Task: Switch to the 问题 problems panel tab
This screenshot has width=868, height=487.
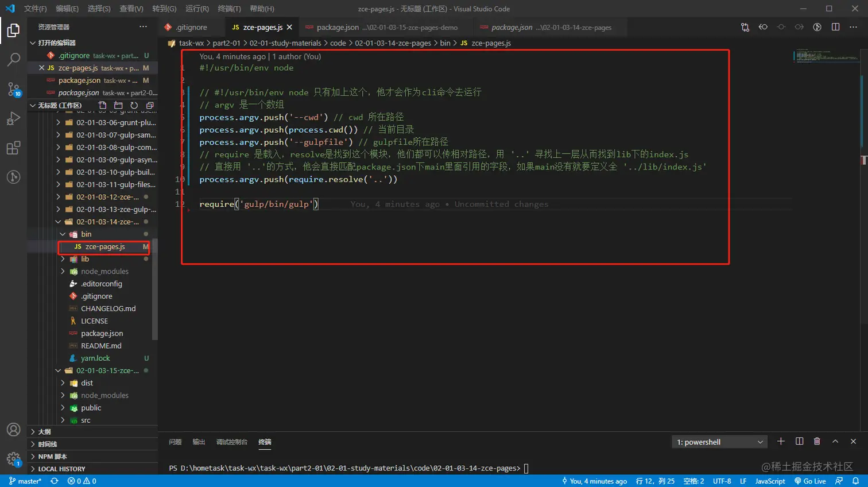Action: 175,442
